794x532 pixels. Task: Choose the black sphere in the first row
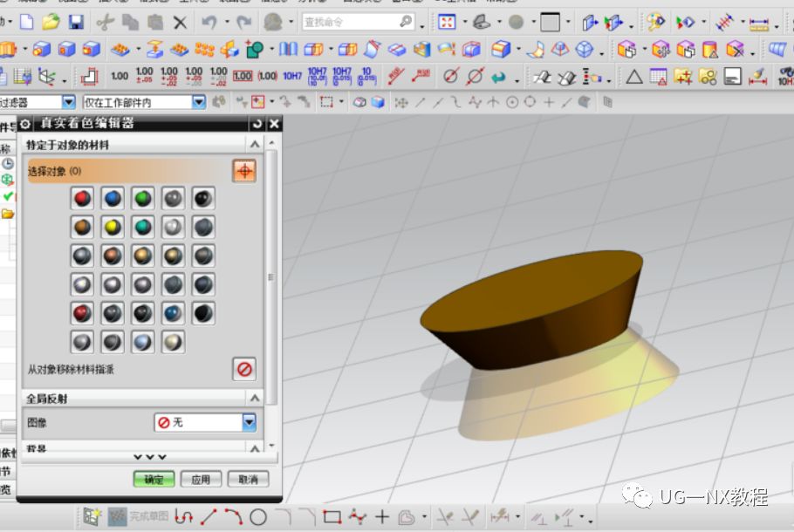pyautogui.click(x=203, y=199)
